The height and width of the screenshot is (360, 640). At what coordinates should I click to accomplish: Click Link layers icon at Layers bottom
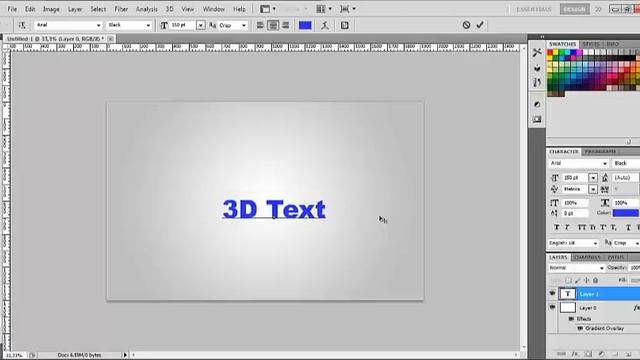pos(562,354)
